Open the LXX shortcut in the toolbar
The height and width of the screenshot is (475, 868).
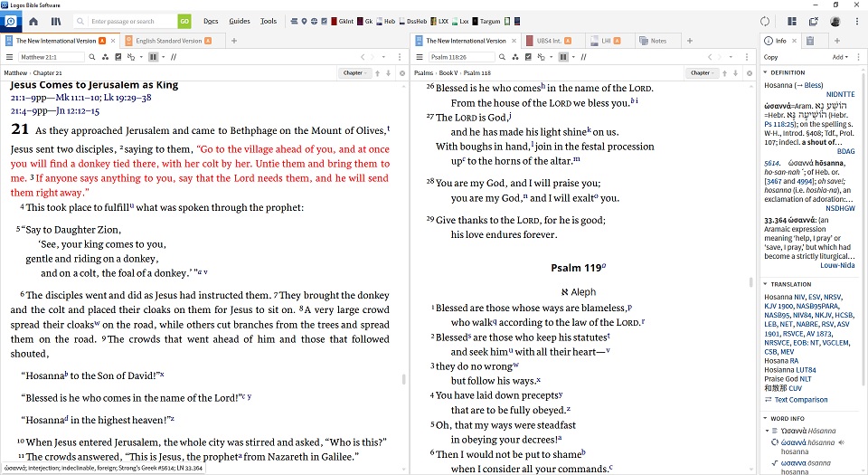[443, 21]
